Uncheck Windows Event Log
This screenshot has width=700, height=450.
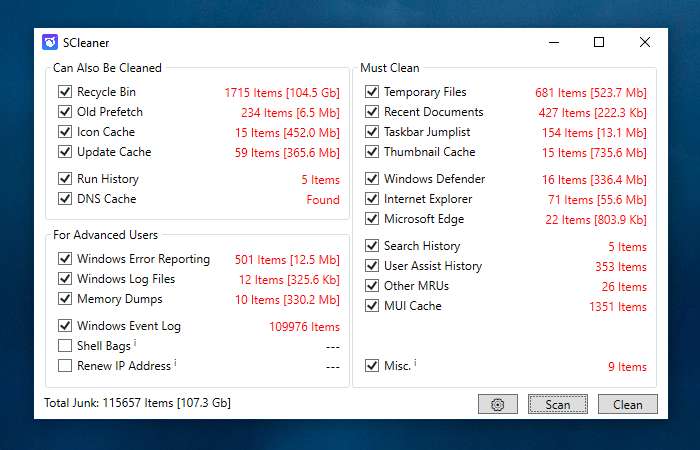click(x=65, y=325)
